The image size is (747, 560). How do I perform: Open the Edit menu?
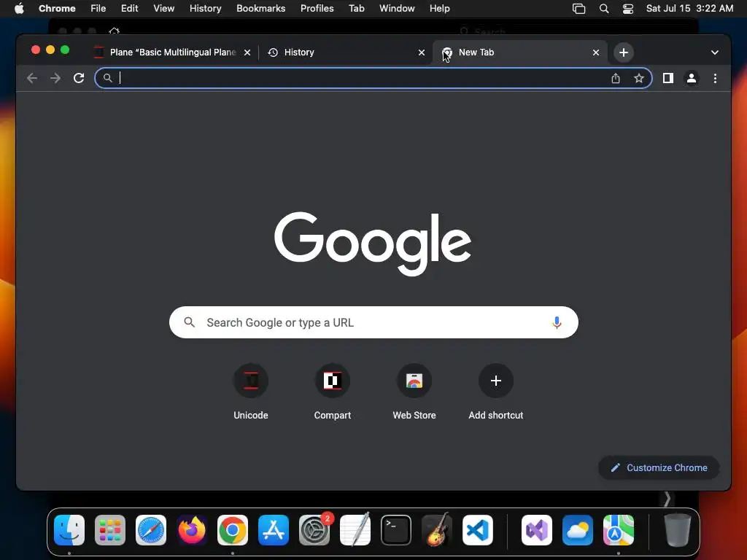pos(129,9)
